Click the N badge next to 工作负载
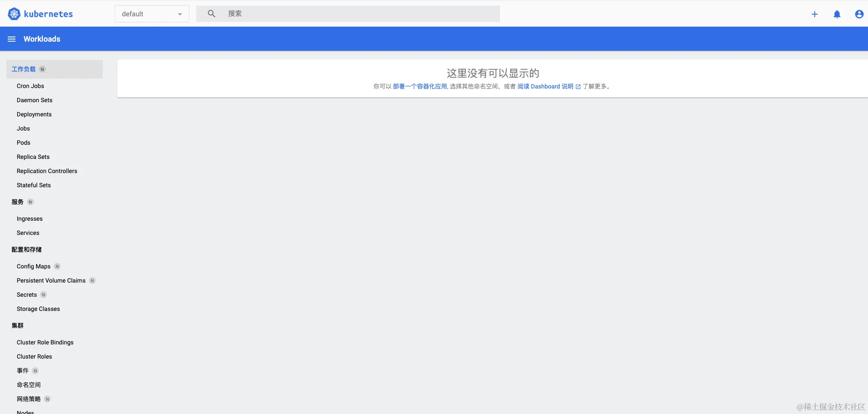868x414 pixels. coord(43,69)
